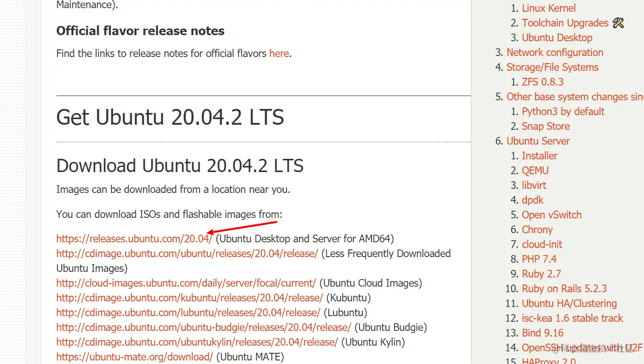Jump to cloud-init entry
This screenshot has width=644, height=364.
click(542, 244)
